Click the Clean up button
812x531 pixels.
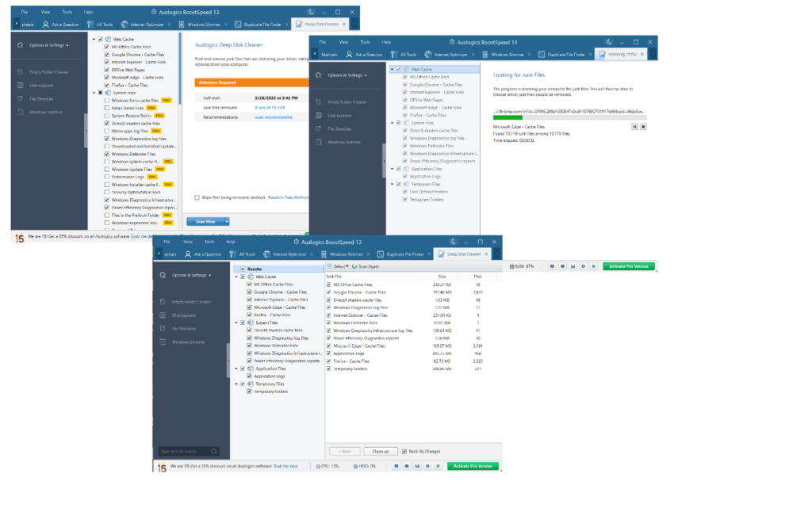coord(381,450)
